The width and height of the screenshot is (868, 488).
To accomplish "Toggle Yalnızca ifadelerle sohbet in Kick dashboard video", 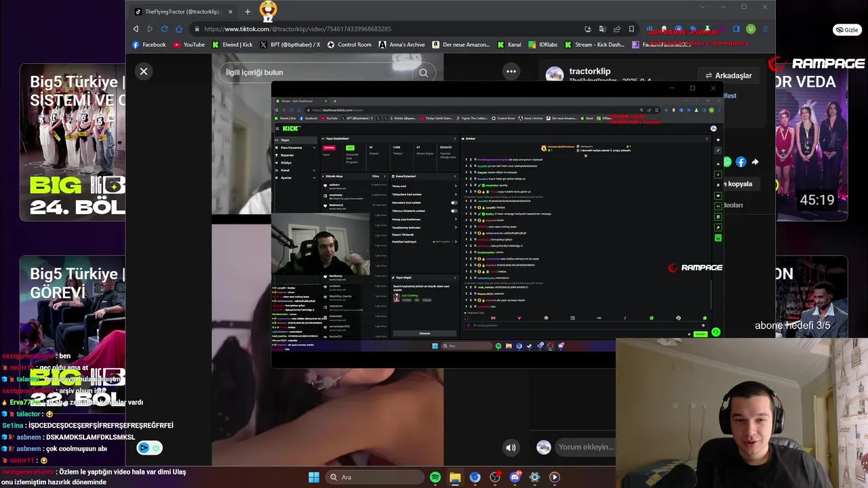I will click(454, 211).
